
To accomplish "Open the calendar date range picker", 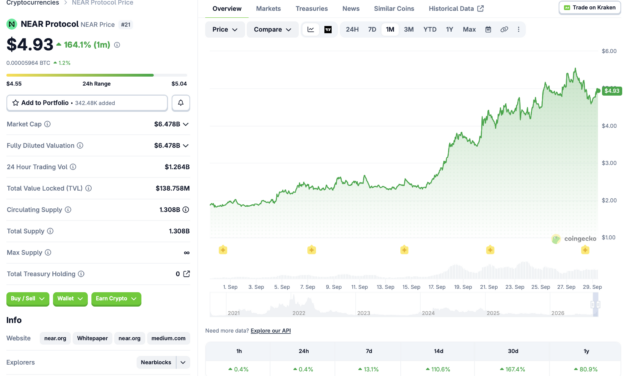I will pos(488,30).
